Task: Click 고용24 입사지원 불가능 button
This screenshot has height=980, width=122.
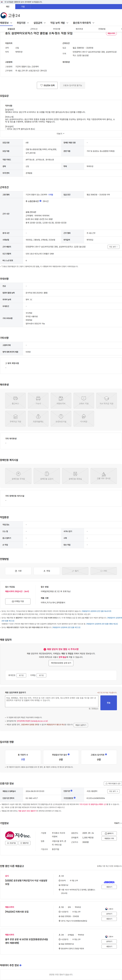Action: pyautogui.click(x=72, y=85)
